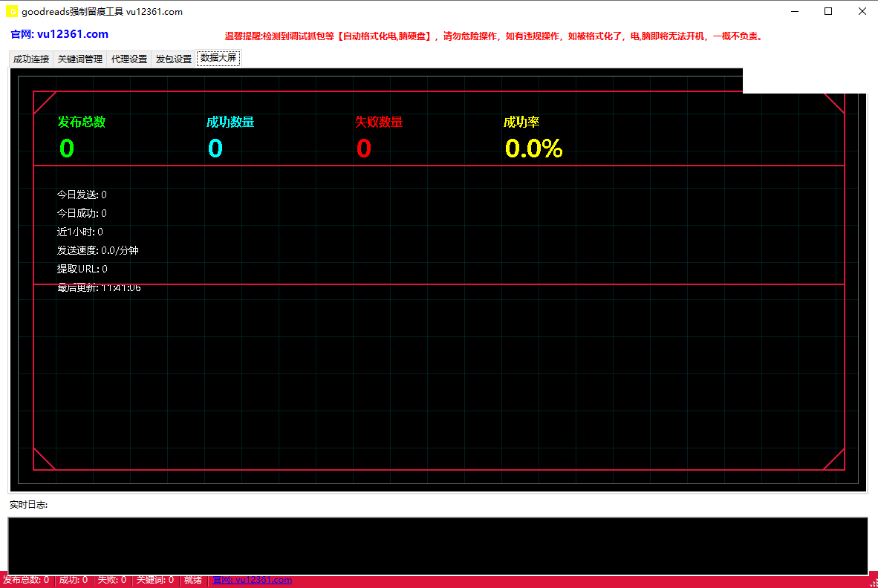Click the 今日发送 statistic line
Image resolution: width=878 pixels, height=588 pixels.
82,195
